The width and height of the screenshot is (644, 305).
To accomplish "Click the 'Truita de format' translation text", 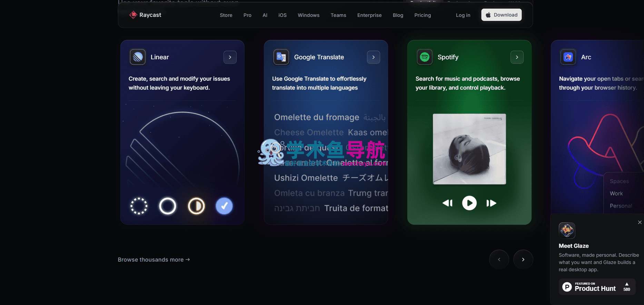I will click(356, 208).
